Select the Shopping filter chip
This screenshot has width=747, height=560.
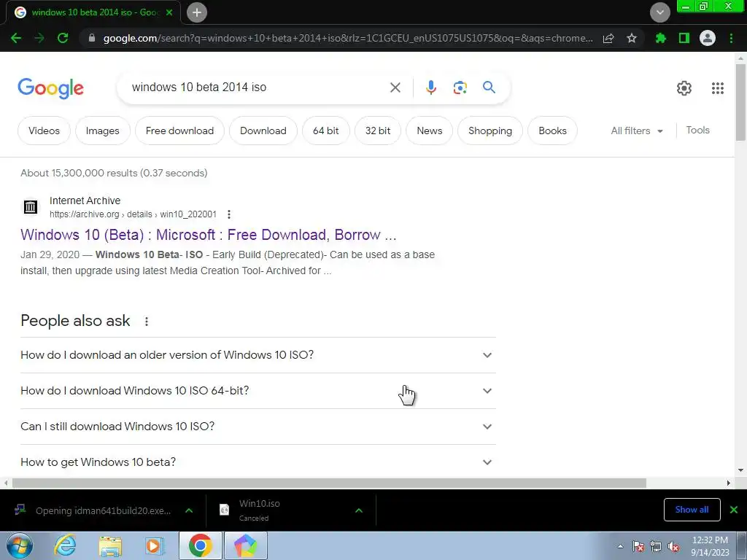(490, 131)
